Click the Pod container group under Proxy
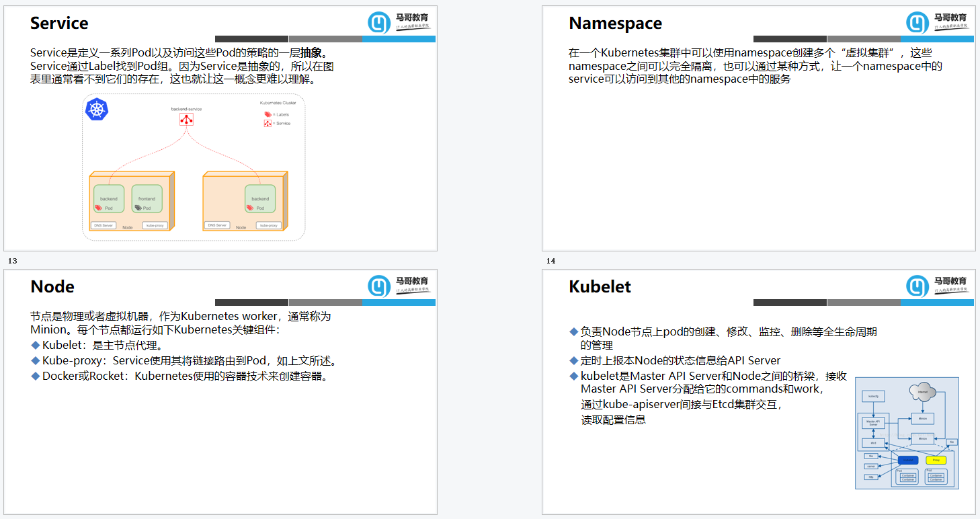Image resolution: width=980 pixels, height=519 pixels. pos(936,477)
